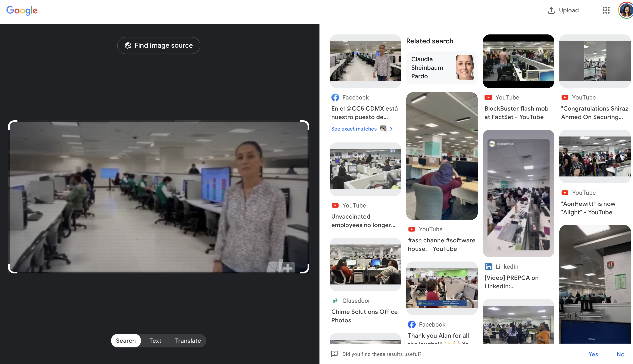Select the Search mode tab
The image size is (633, 364).
pyautogui.click(x=126, y=340)
